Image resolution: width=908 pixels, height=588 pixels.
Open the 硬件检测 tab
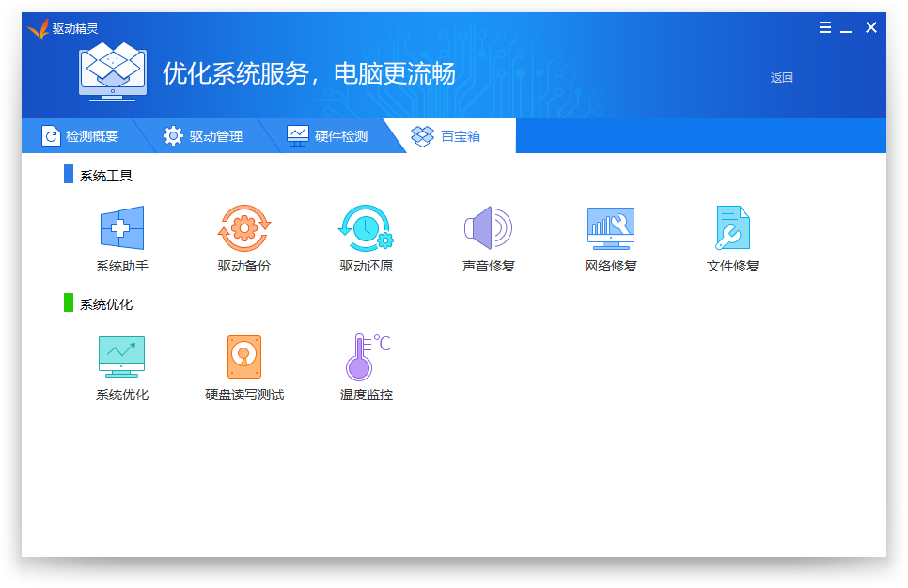click(328, 136)
